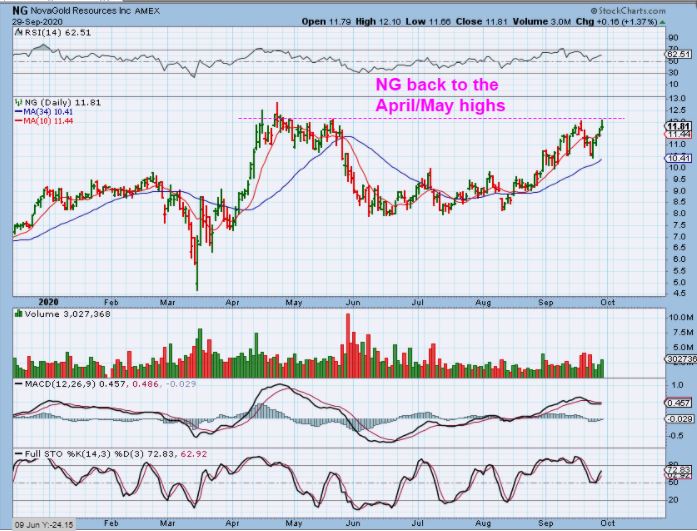Click the 'Volume 3,027,368' panel label
The height and width of the screenshot is (531, 697).
pyautogui.click(x=68, y=314)
